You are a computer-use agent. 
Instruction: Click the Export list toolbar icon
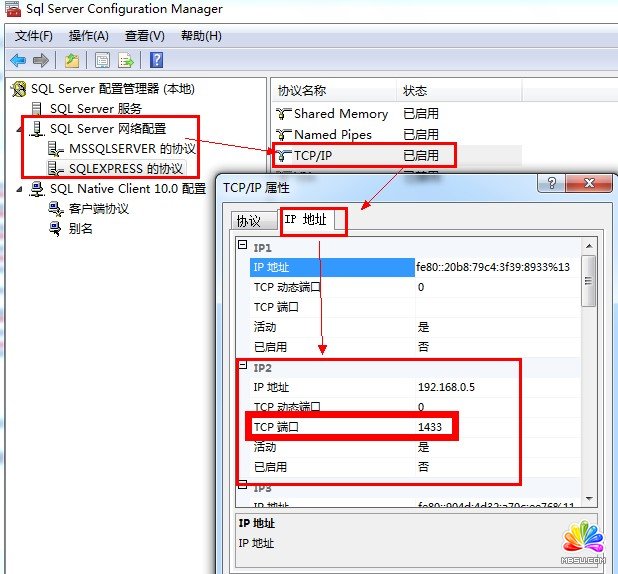click(127, 61)
